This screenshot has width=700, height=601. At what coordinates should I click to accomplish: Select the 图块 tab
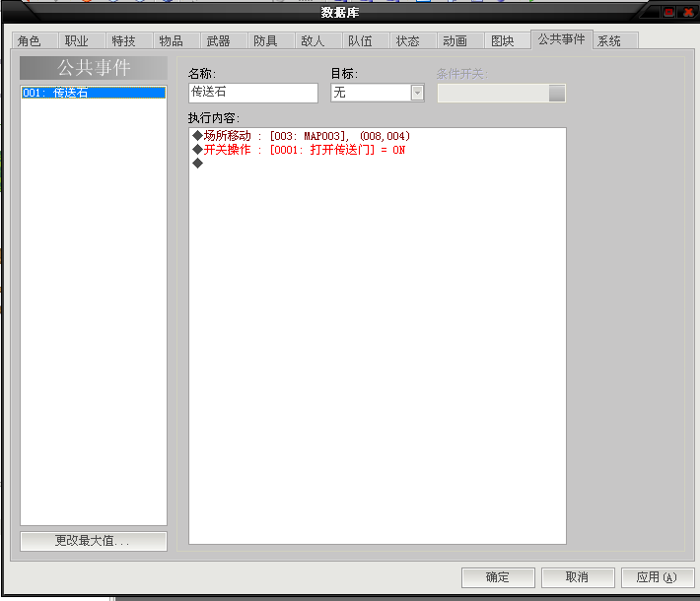[x=508, y=41]
